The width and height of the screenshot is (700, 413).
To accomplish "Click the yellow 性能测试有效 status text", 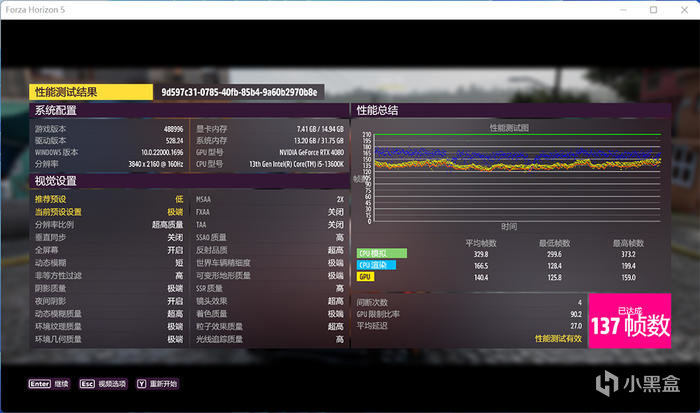I will [558, 339].
